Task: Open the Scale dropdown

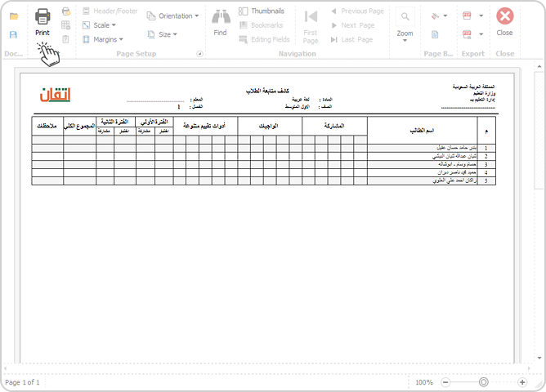Action: (99, 25)
